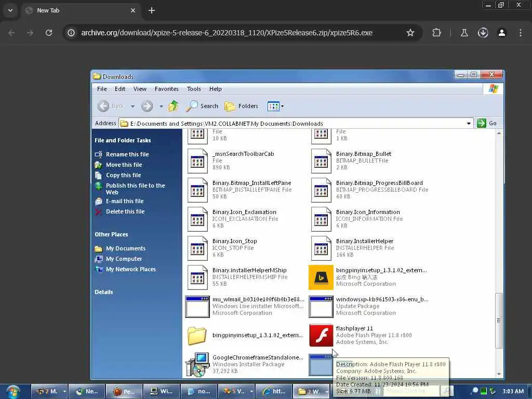Open My Network Places link

tap(130, 270)
